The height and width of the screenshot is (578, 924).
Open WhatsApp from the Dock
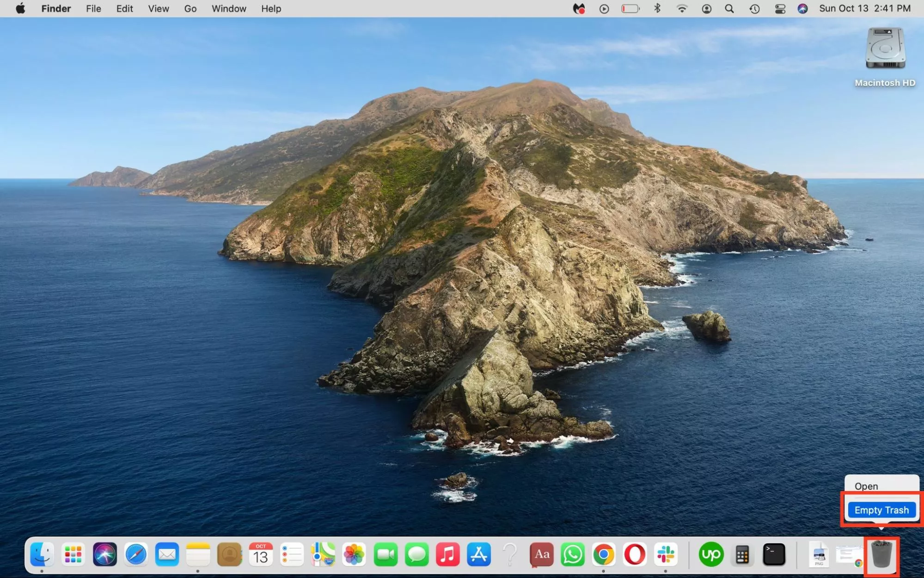click(x=572, y=554)
